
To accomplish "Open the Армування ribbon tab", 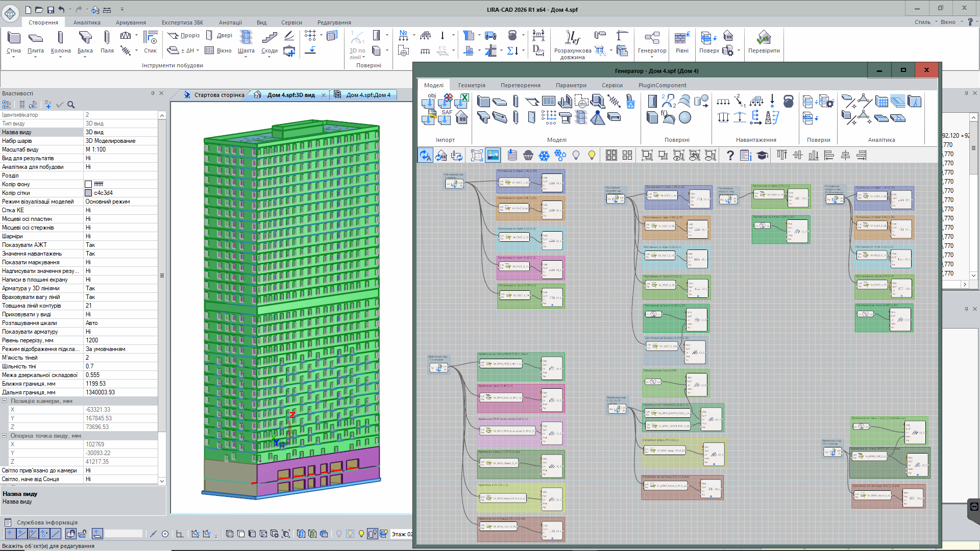I will [131, 22].
